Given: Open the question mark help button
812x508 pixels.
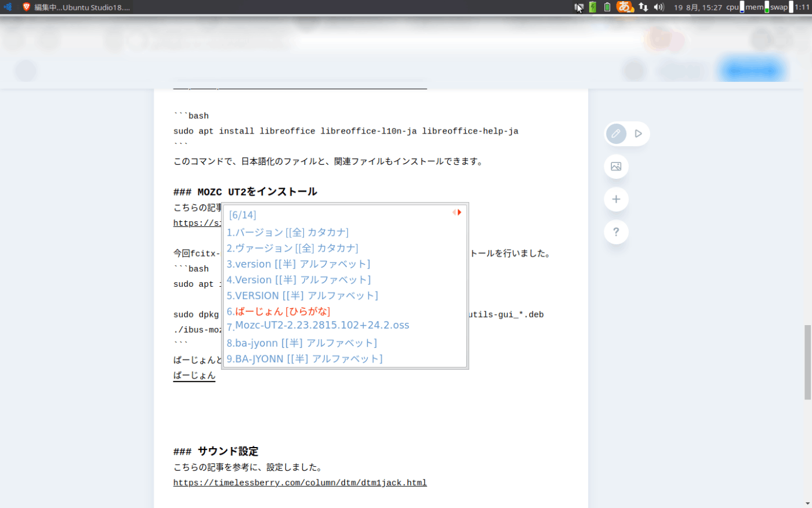Looking at the screenshot, I should point(616,232).
